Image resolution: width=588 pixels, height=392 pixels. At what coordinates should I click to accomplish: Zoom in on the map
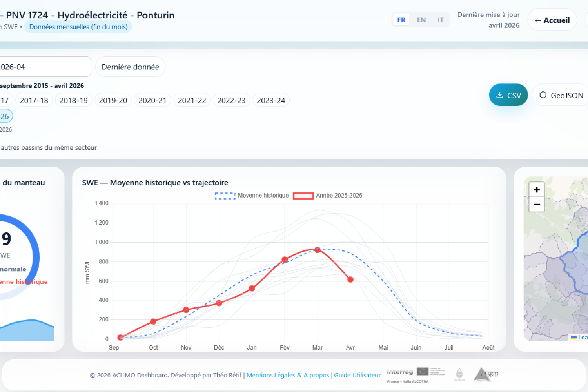tap(537, 190)
